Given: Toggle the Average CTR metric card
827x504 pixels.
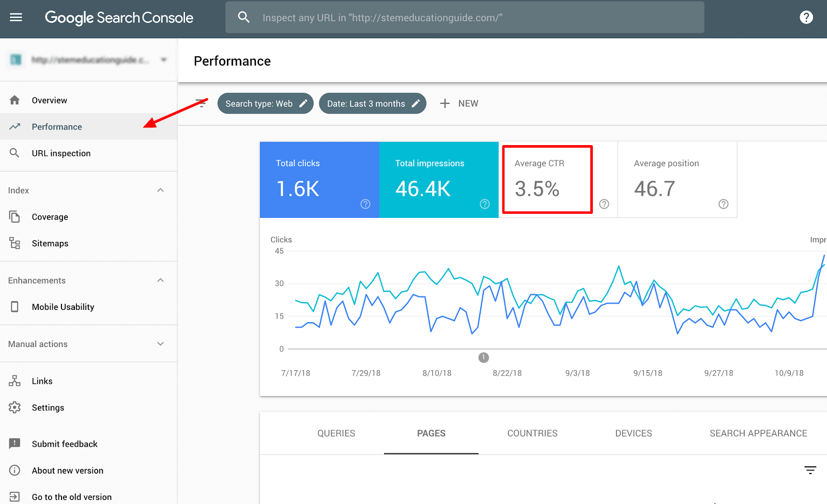Looking at the screenshot, I should coord(558,180).
